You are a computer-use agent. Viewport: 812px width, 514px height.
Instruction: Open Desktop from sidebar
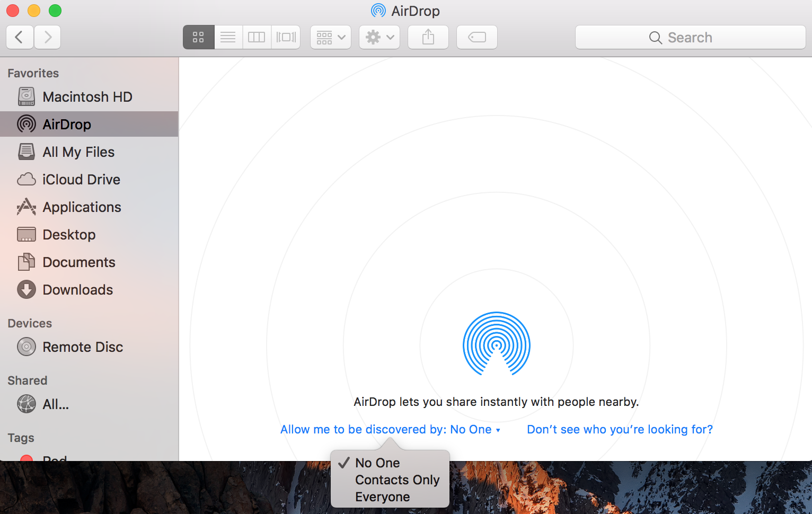point(89,235)
